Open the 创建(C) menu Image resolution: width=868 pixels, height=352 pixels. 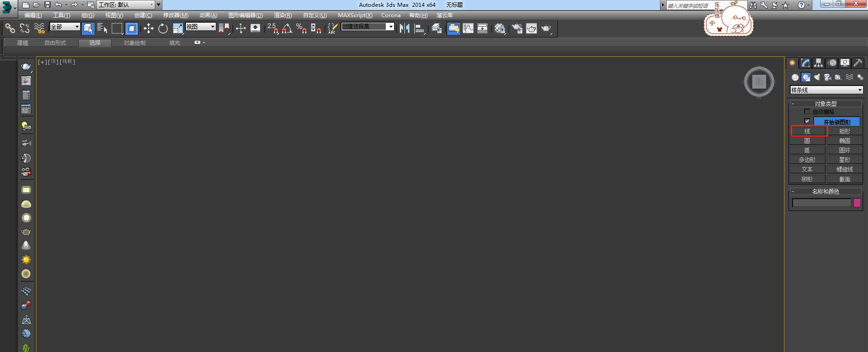click(x=143, y=15)
